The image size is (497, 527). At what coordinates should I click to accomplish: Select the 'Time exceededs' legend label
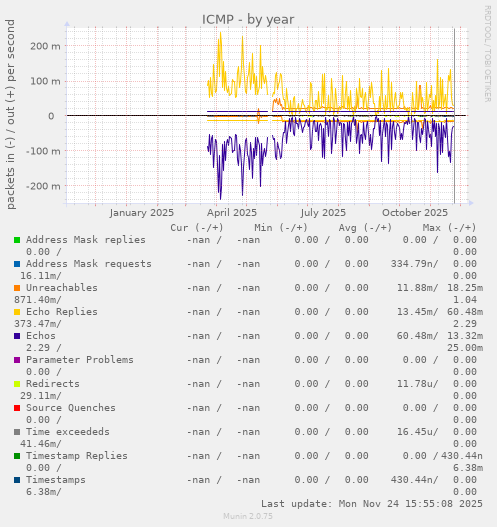tap(68, 432)
